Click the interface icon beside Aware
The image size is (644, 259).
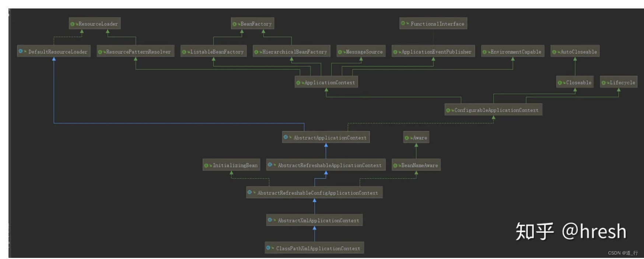coord(407,138)
